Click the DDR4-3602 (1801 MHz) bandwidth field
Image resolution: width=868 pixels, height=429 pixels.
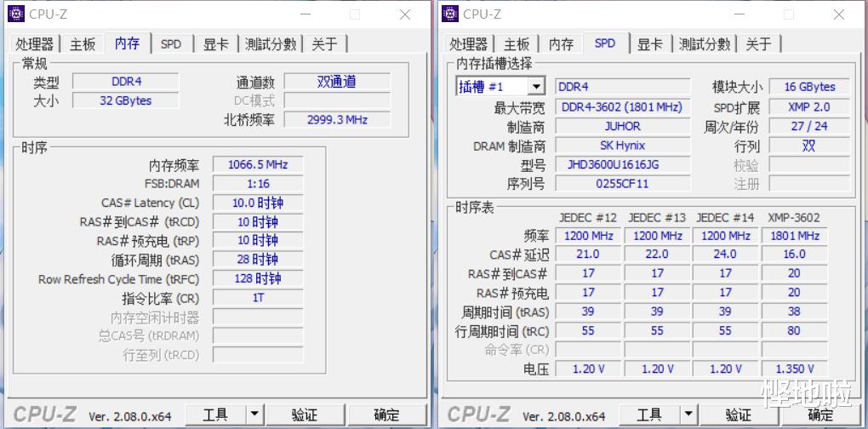(x=623, y=107)
